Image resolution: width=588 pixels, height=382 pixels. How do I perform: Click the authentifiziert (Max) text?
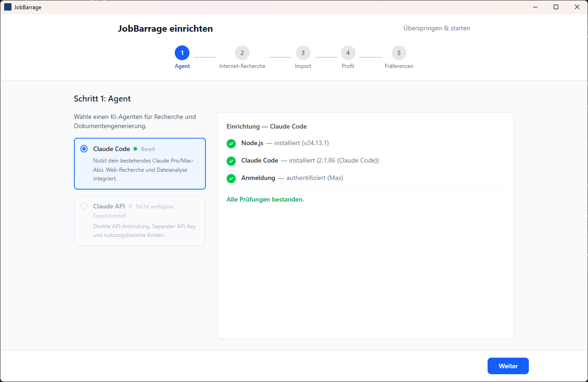315,178
